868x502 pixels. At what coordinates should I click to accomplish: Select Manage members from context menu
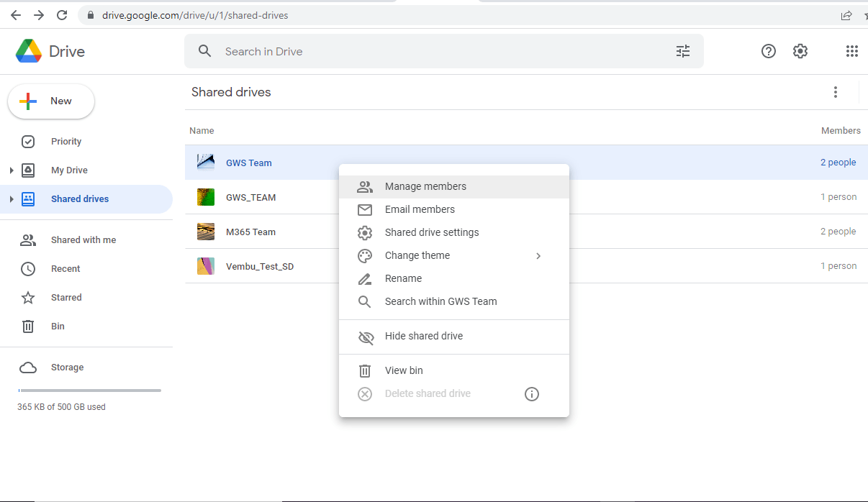(454, 187)
